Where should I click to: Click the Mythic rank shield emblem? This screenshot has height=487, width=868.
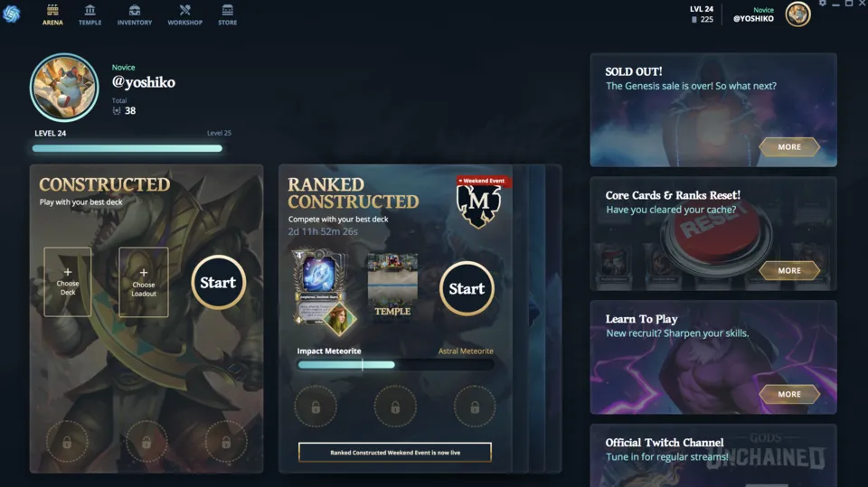pos(479,205)
